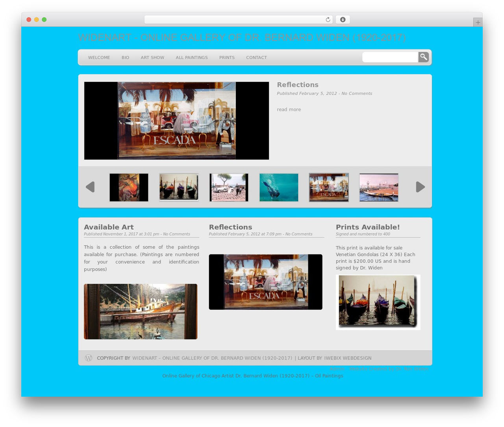
Task: Select the gondolas carousel thumbnail
Action: click(x=179, y=188)
